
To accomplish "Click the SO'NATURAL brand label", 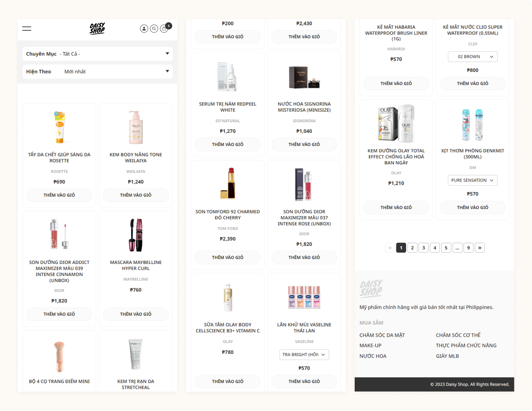I will point(228,121).
